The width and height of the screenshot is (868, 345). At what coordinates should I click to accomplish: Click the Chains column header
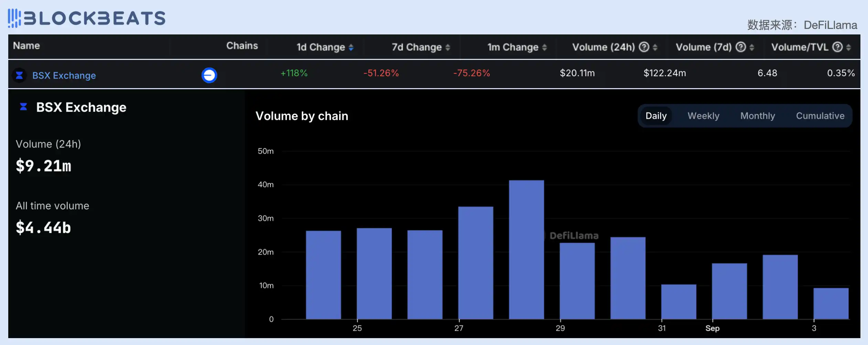(242, 46)
